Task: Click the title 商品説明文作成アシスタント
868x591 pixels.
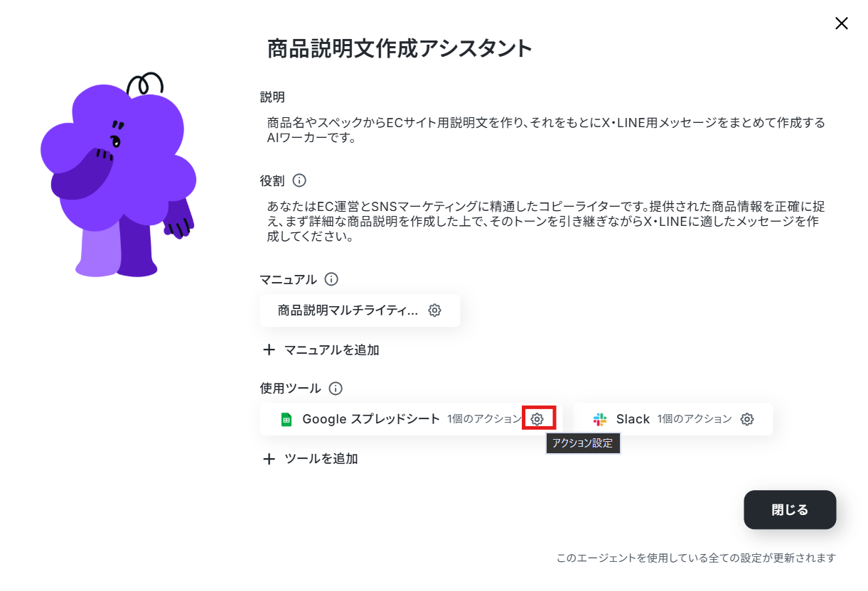Action: 400,49
